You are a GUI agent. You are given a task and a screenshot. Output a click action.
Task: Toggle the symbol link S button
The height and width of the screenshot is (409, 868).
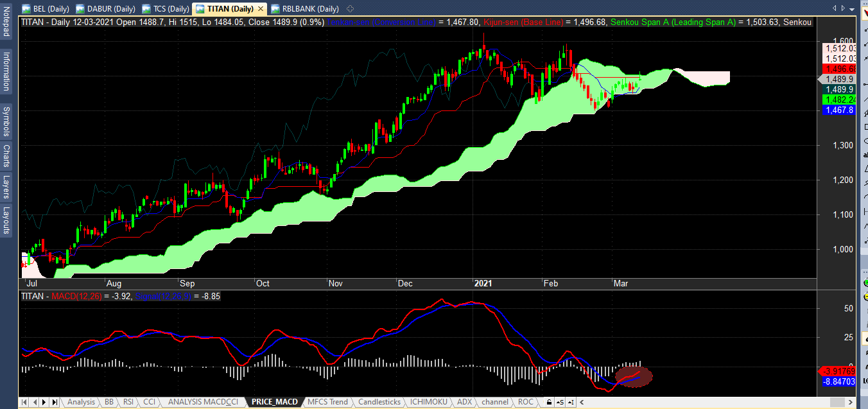click(560, 402)
